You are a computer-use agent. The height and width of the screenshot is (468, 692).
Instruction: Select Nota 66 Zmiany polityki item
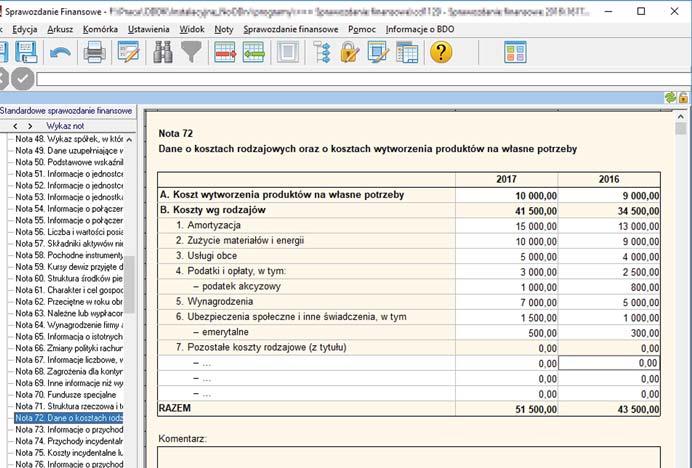coord(69,348)
